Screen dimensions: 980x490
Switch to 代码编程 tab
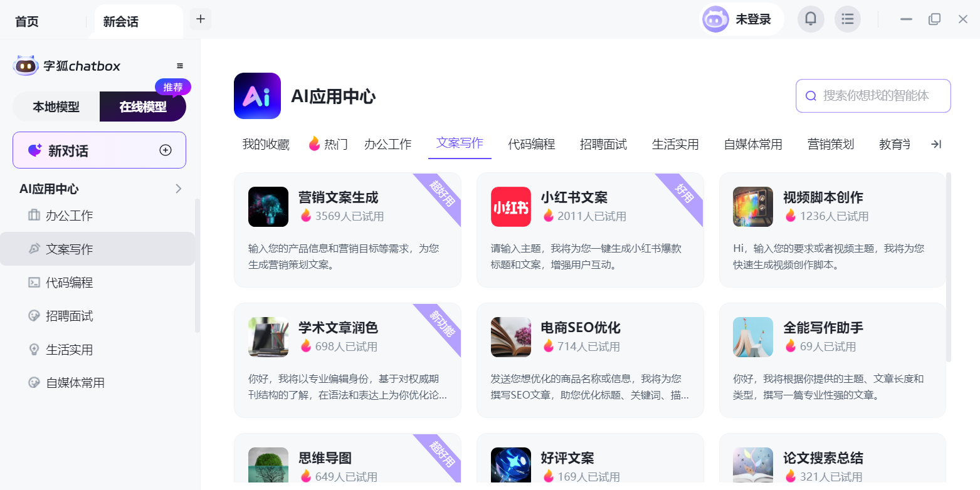[x=532, y=144]
